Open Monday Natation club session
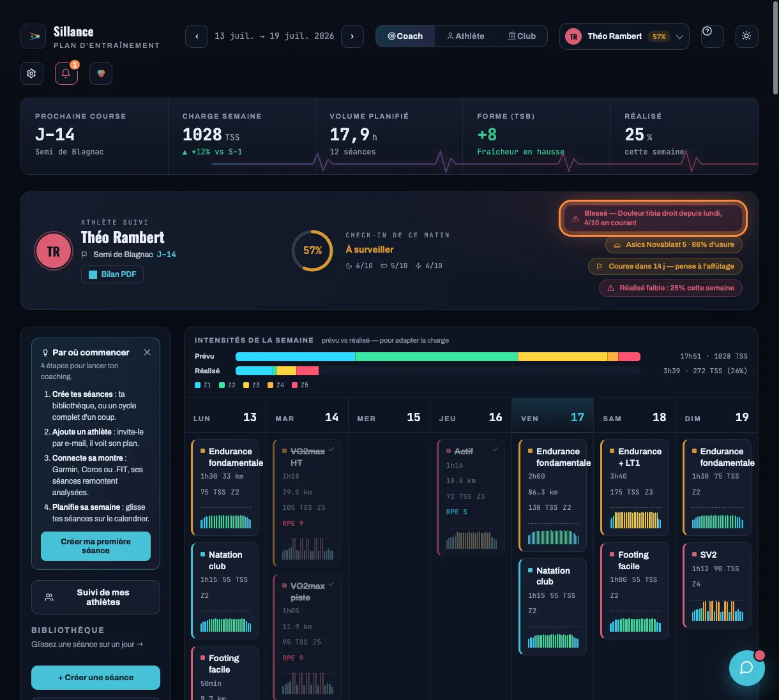779x700 pixels. click(225, 591)
